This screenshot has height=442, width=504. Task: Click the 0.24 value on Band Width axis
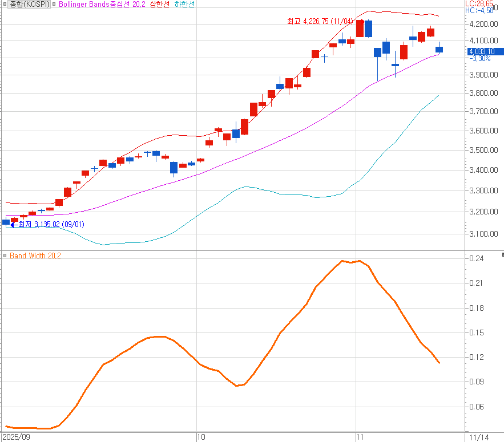(477, 258)
